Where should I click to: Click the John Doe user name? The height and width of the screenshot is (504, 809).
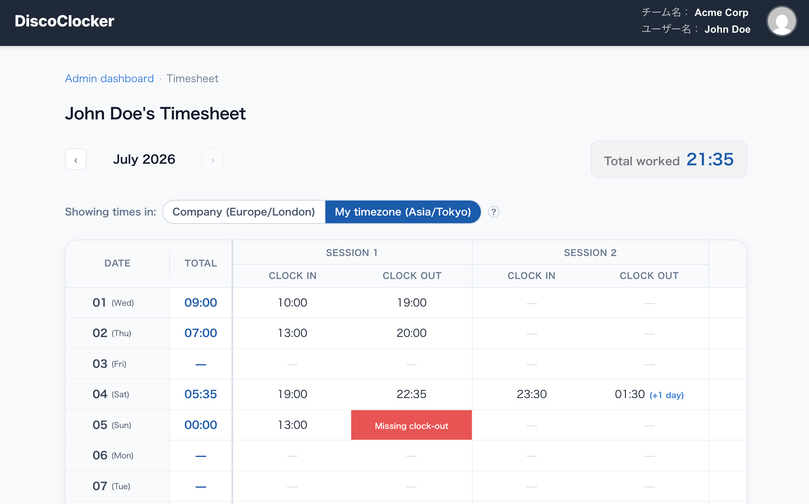pos(727,29)
